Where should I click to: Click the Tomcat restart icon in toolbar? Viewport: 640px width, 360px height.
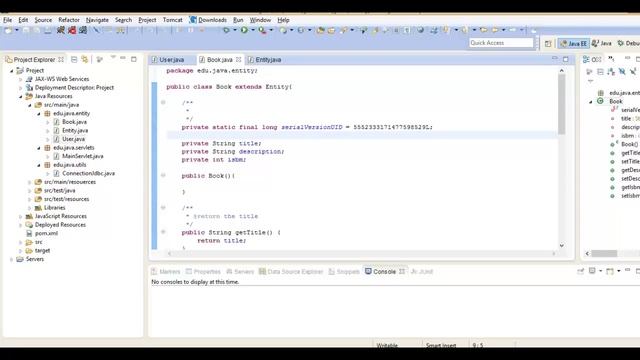pyautogui.click(x=83, y=30)
